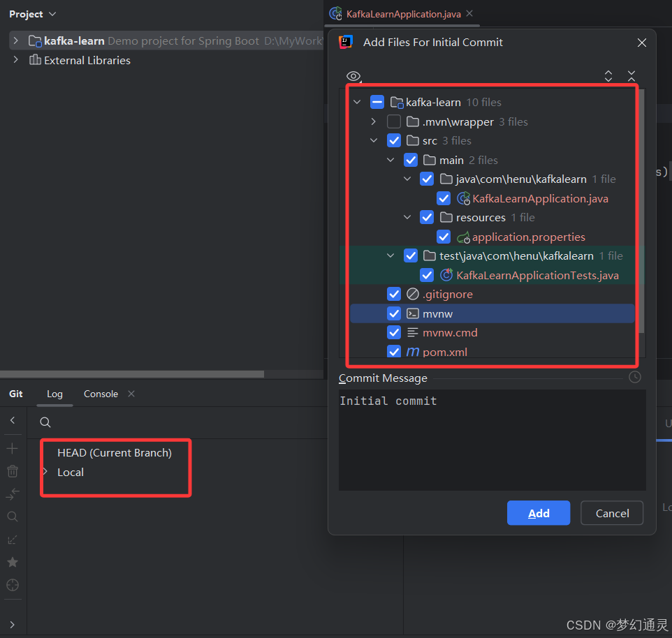This screenshot has height=638, width=672.
Task: Select the KafkaLearnApplication.java editor tab
Action: [x=403, y=14]
